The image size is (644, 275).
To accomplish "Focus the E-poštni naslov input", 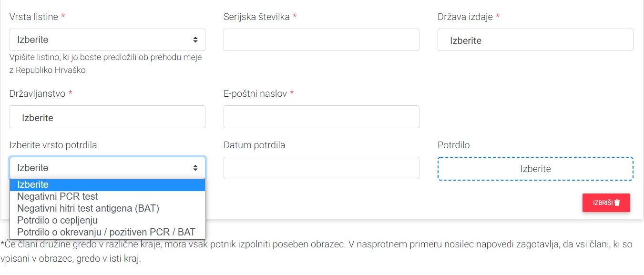I will point(321,117).
